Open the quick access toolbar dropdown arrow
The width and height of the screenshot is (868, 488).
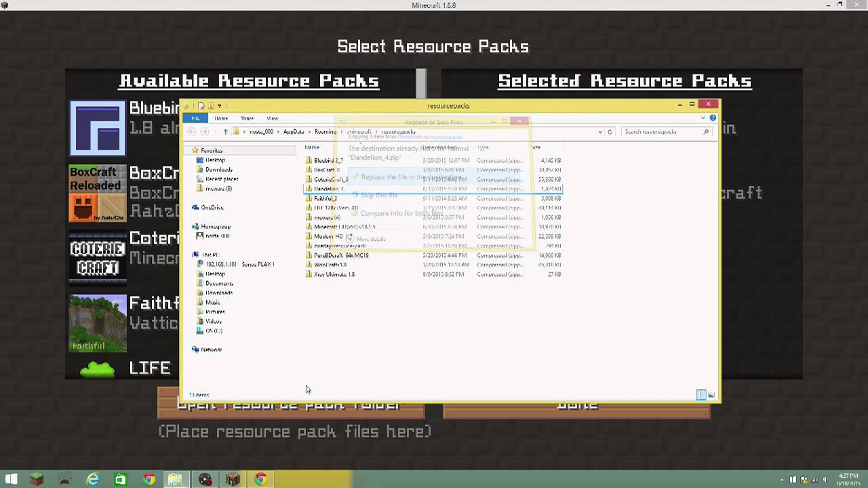pyautogui.click(x=220, y=106)
